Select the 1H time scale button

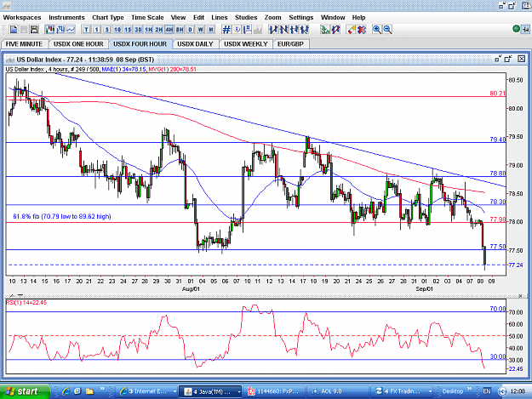[x=149, y=30]
